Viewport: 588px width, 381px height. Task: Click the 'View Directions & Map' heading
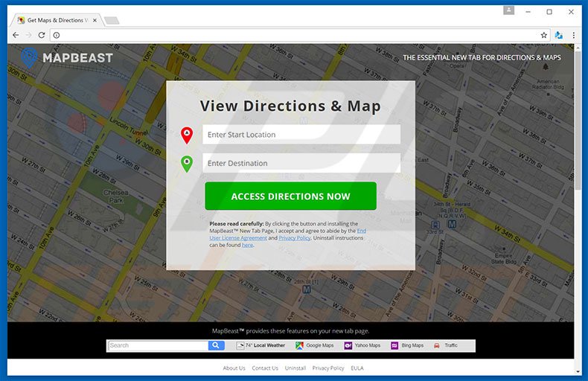point(290,106)
